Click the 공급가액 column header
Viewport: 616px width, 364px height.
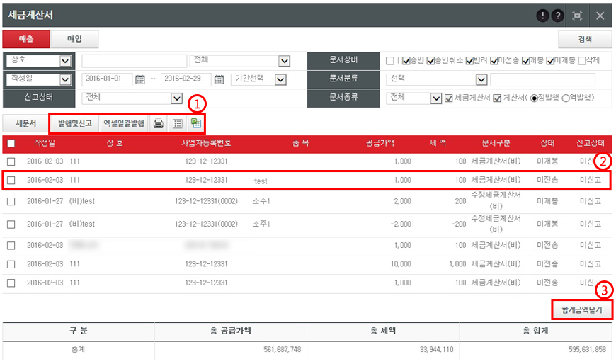(380, 143)
